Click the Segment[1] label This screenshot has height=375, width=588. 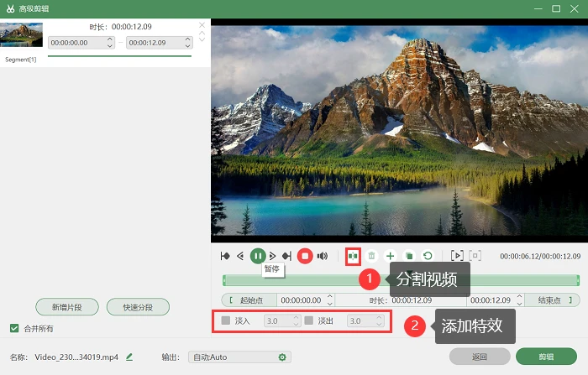tap(21, 60)
